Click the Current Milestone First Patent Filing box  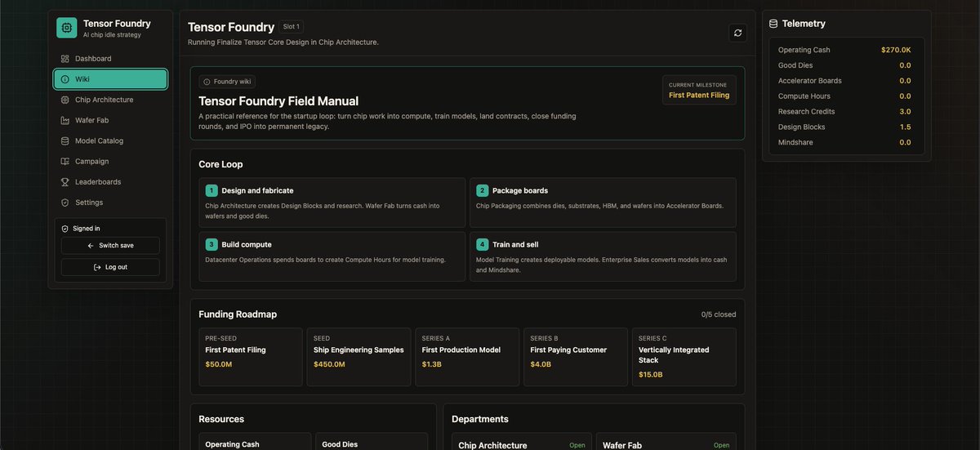[699, 91]
